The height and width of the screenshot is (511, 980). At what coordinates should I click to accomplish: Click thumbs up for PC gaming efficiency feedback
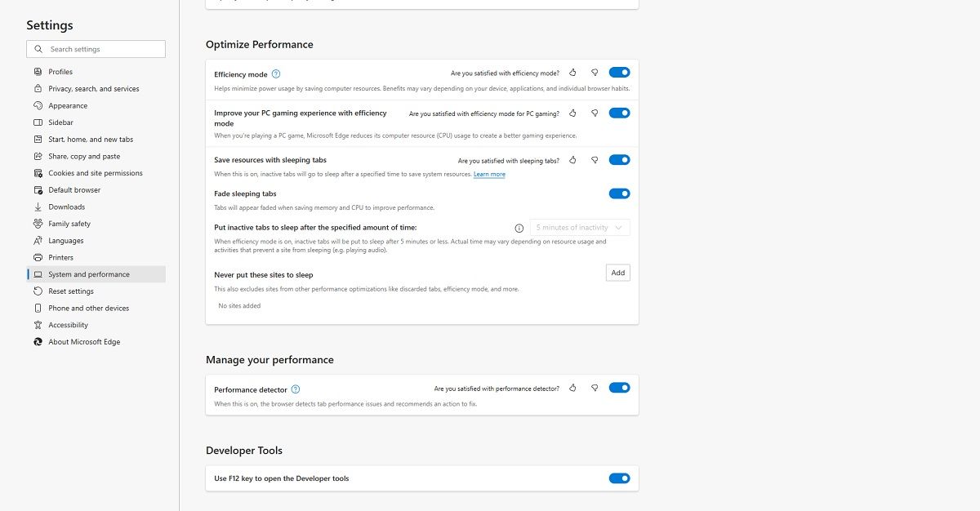[573, 113]
